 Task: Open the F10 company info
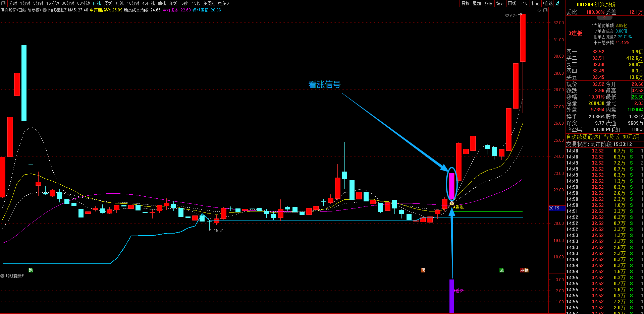524,3
